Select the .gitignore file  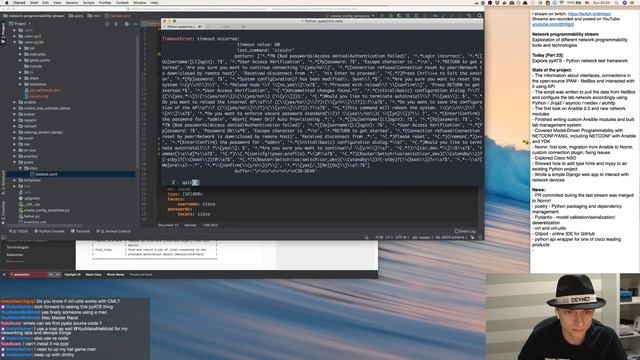pos(29,198)
